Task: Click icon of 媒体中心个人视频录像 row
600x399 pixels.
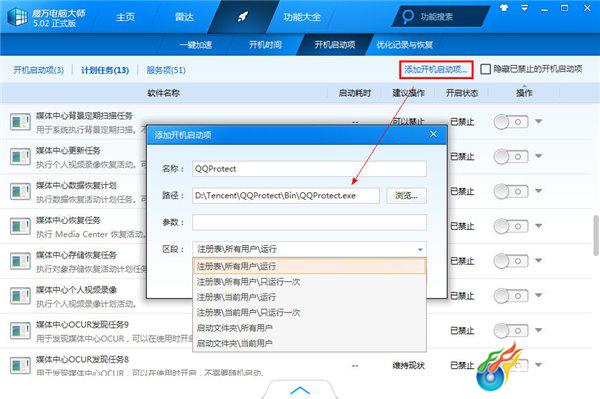Action: 20,296
